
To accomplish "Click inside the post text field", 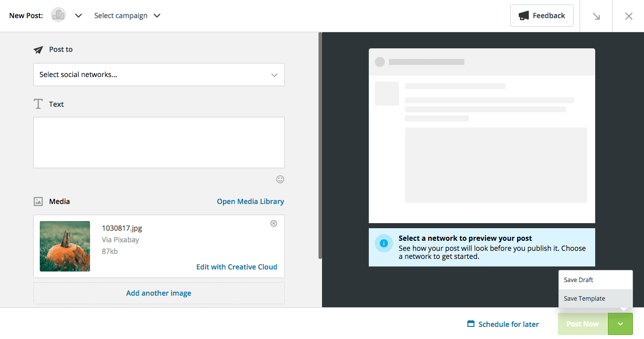I will click(x=158, y=142).
